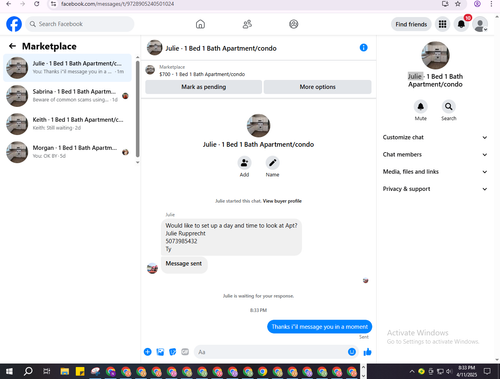Select Morgan conversation in the list
The image size is (500, 379).
67,152
